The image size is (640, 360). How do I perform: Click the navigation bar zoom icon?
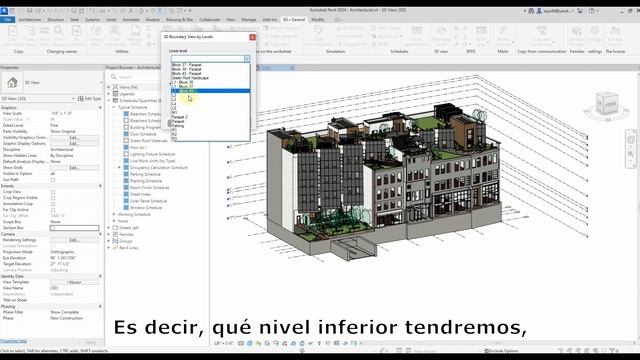(631, 154)
